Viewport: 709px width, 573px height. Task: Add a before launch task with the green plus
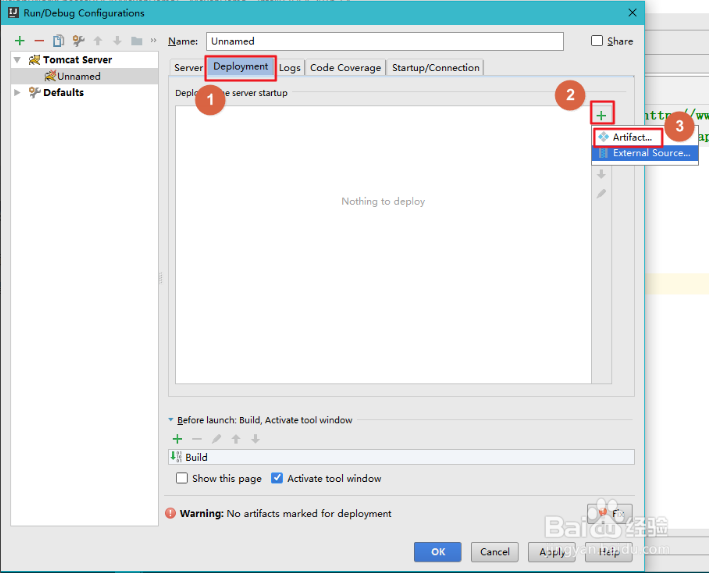(177, 439)
